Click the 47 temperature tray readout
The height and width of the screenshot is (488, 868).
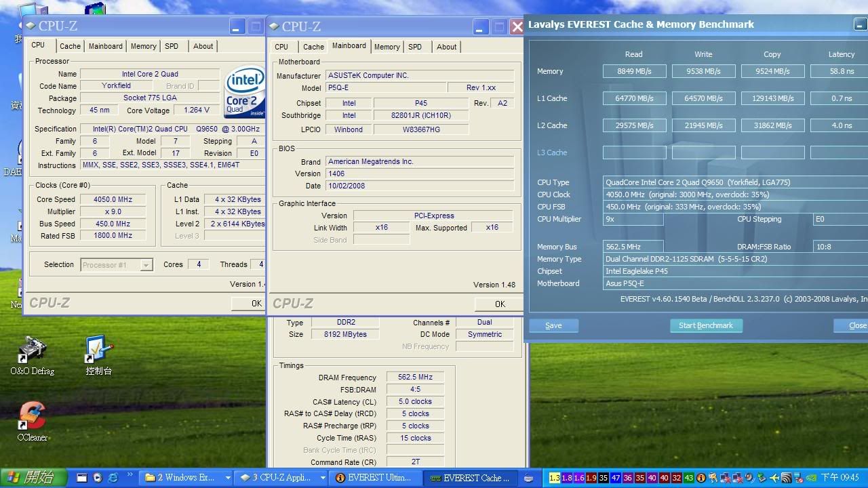pos(616,478)
